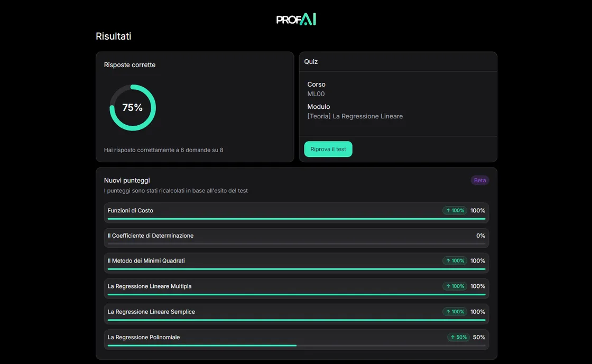Click the Quiz card header
Image resolution: width=592 pixels, height=364 pixels.
(x=311, y=62)
